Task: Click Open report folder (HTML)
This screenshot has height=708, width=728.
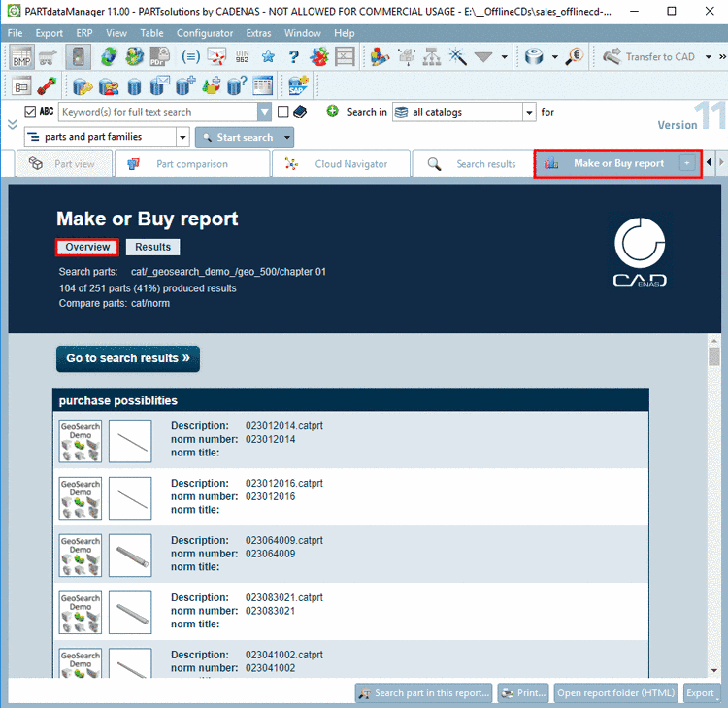Action: point(615,692)
